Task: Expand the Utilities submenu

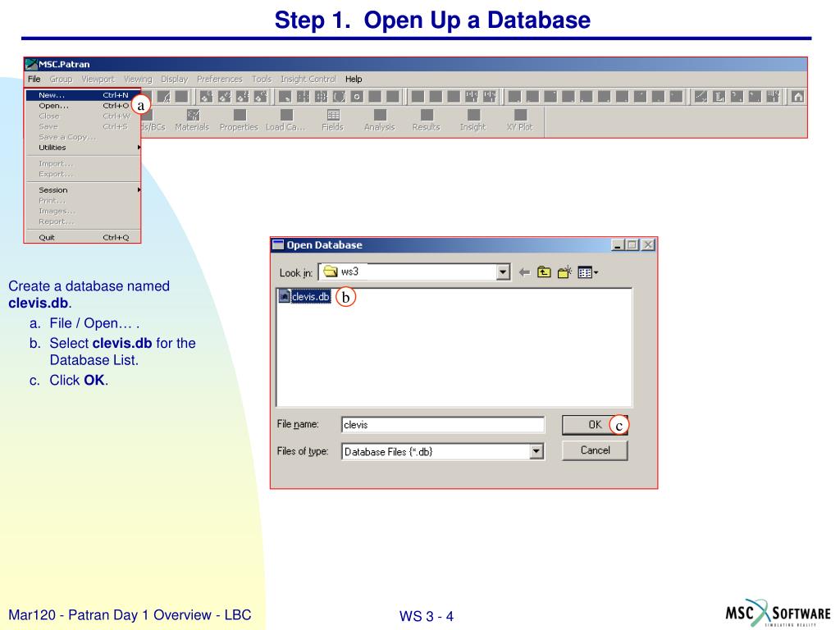Action: tap(84, 148)
